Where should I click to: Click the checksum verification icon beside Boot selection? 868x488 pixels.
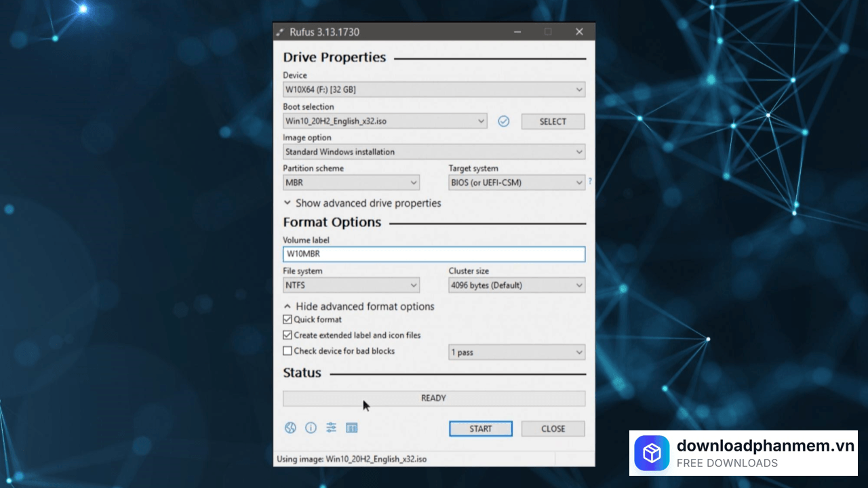(x=503, y=121)
